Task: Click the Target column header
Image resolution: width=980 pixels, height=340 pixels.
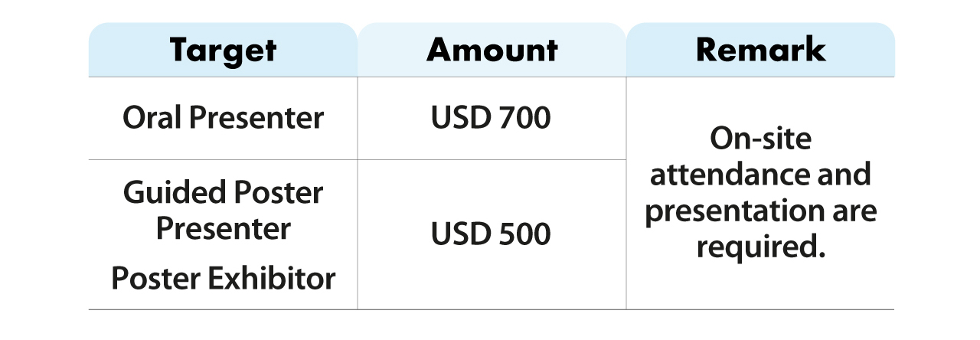Action: tap(223, 51)
